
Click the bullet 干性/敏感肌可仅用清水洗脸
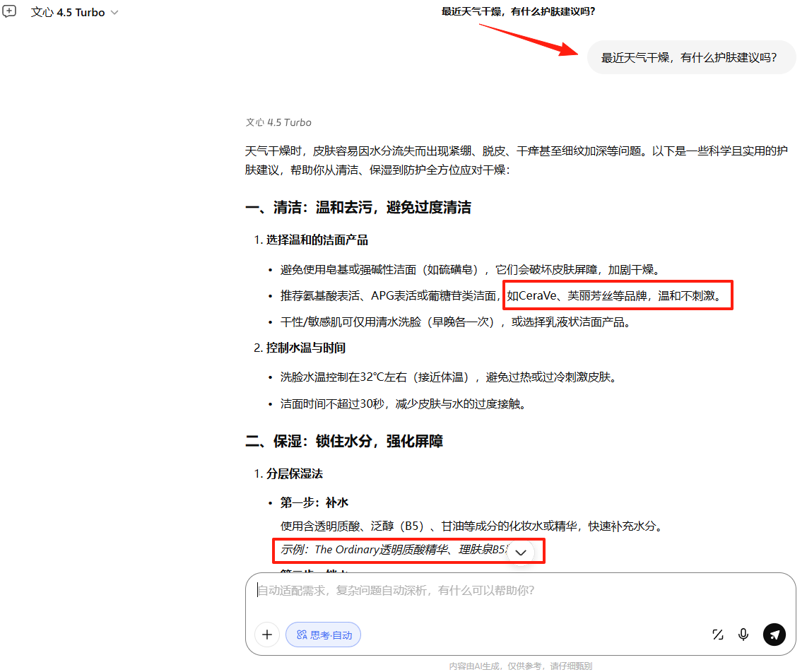point(456,322)
